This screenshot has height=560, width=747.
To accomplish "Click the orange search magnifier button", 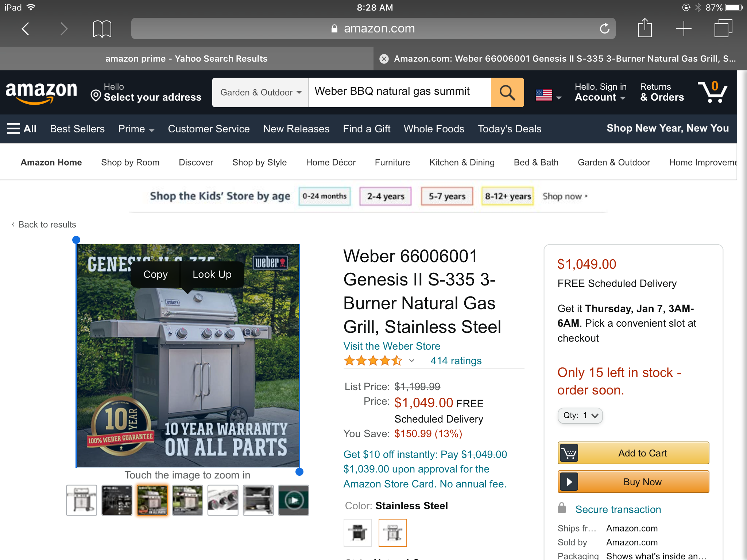I will click(507, 92).
